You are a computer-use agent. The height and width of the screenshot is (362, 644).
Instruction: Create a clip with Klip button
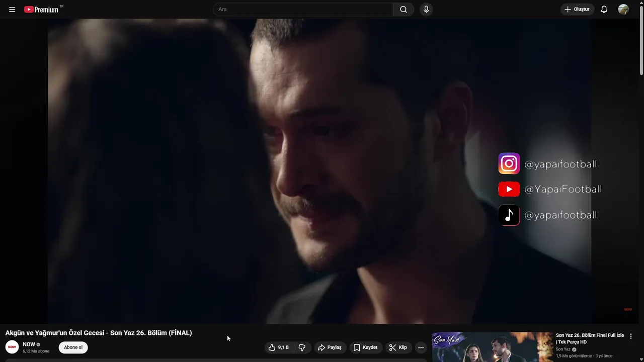[398, 347]
